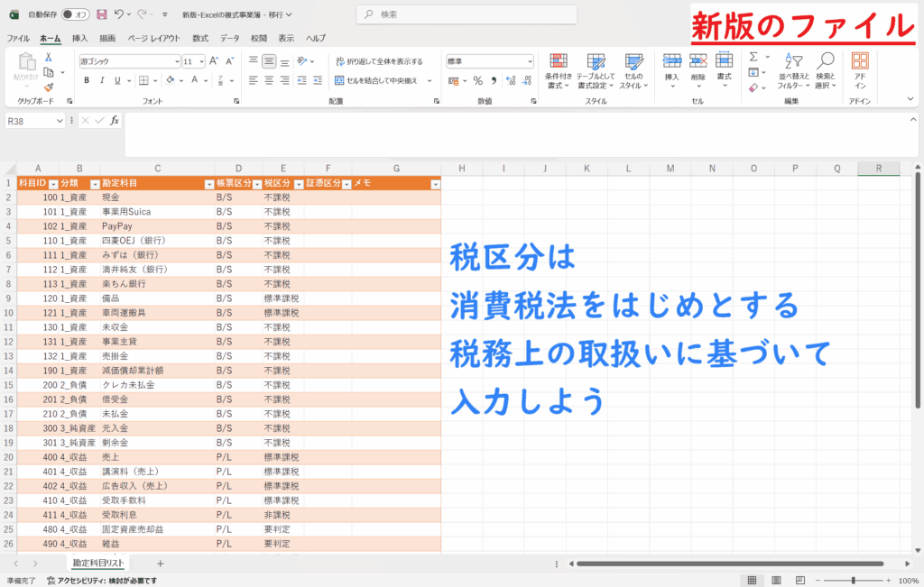Expand the font name dropdown
Screen dimensions: 924x587
tap(177, 61)
